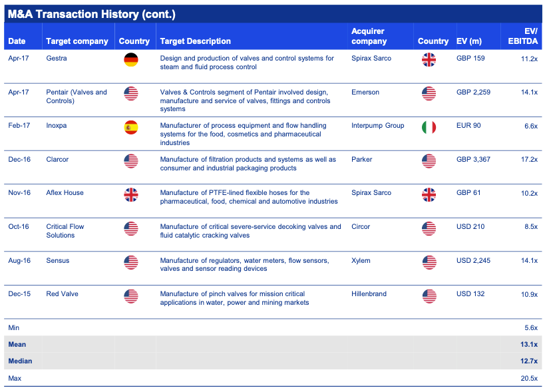Click the UK flag beside Spirax Sarco in Nov-16 row

pyautogui.click(x=429, y=194)
